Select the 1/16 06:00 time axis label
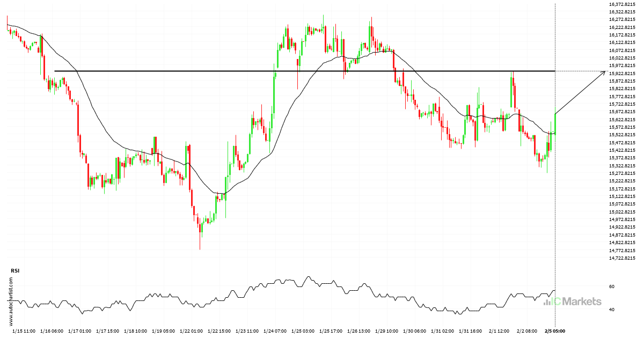This screenshot has width=644, height=338. [52, 331]
